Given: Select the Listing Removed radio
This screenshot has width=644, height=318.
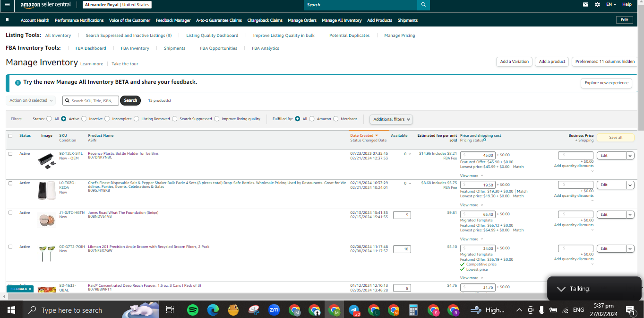Looking at the screenshot, I should 137,119.
